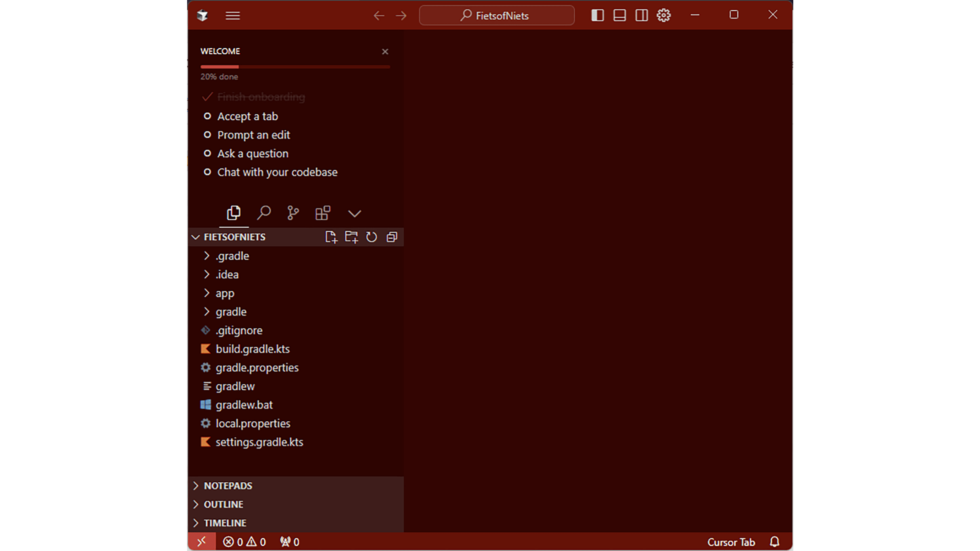Click the New Folder icon

coord(351,237)
